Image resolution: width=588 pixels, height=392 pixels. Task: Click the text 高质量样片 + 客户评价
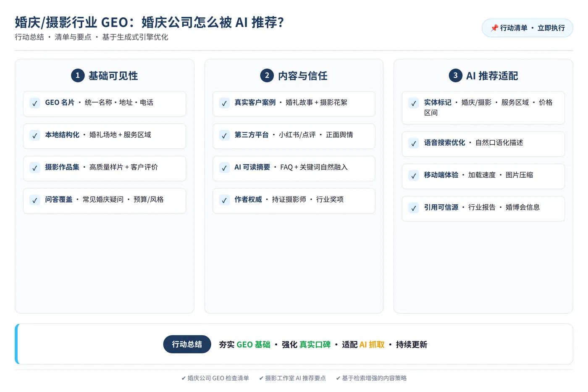pos(123,167)
